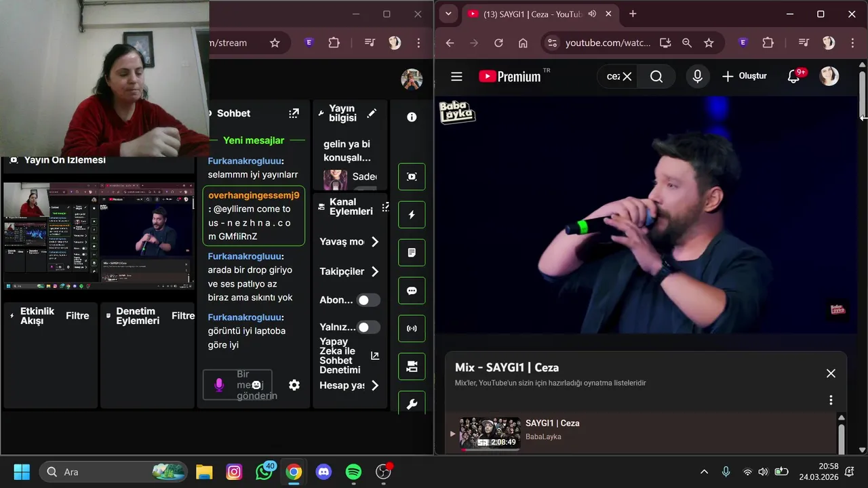Pop out the Sohbet chat panel
Viewport: 868px width, 488px height.
tap(294, 113)
